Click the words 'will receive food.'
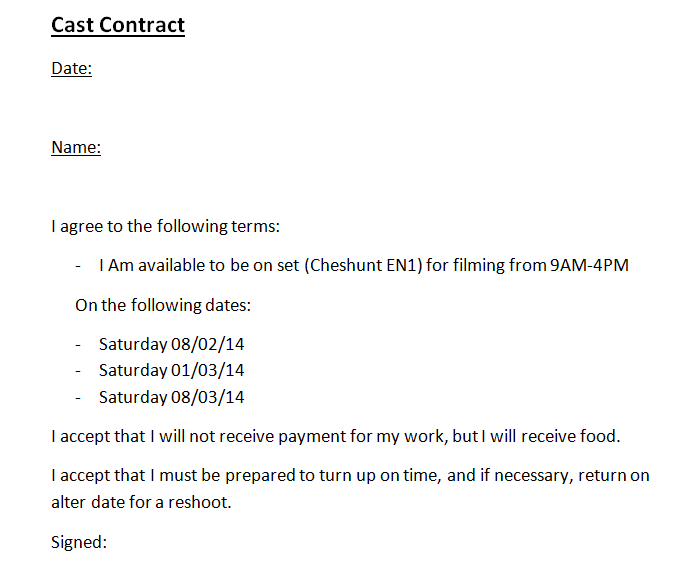 (x=555, y=436)
